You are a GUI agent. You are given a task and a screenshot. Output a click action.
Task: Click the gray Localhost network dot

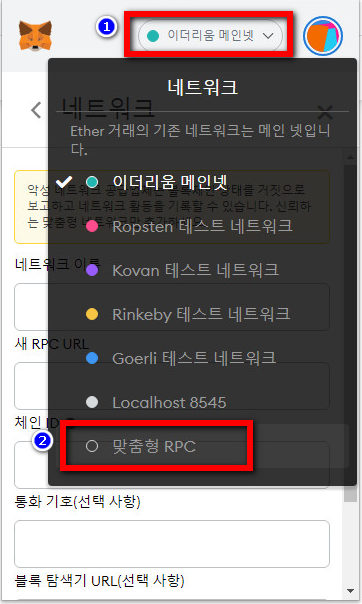[92, 403]
